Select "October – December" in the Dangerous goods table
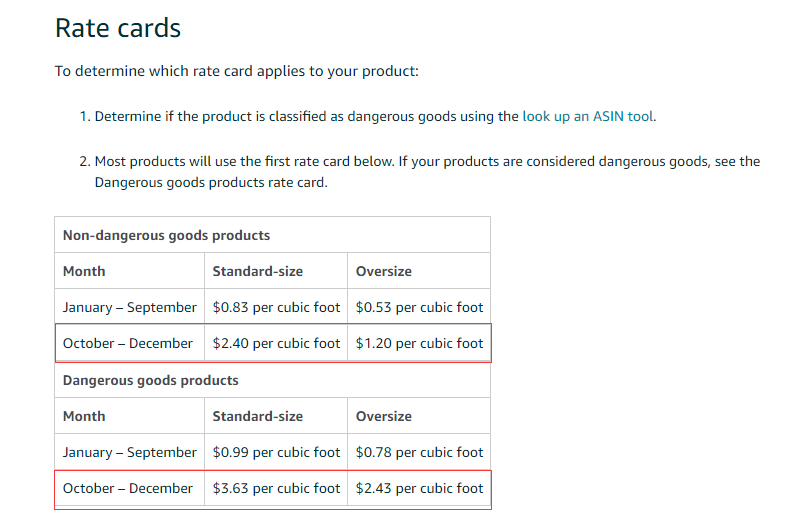 pos(128,488)
